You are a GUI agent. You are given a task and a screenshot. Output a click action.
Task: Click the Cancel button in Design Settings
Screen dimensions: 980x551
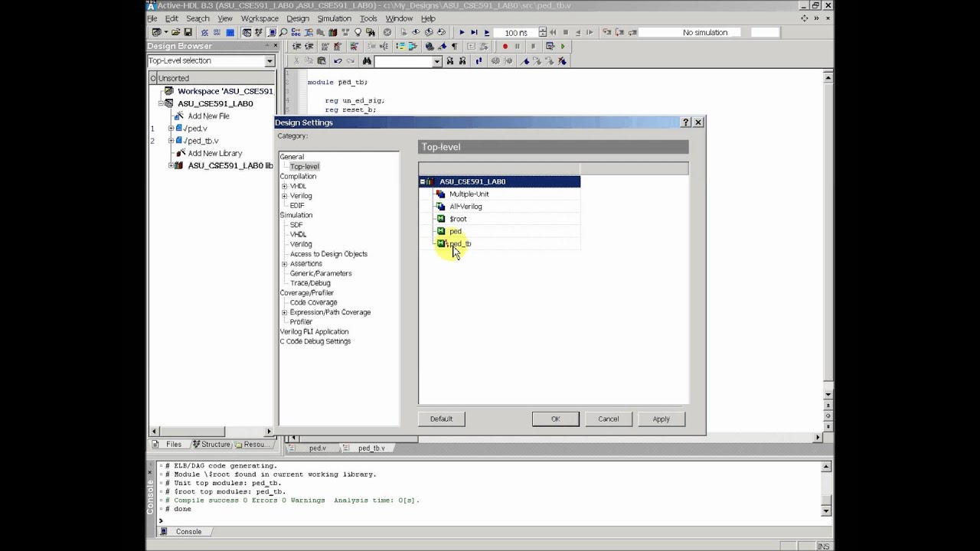point(609,419)
